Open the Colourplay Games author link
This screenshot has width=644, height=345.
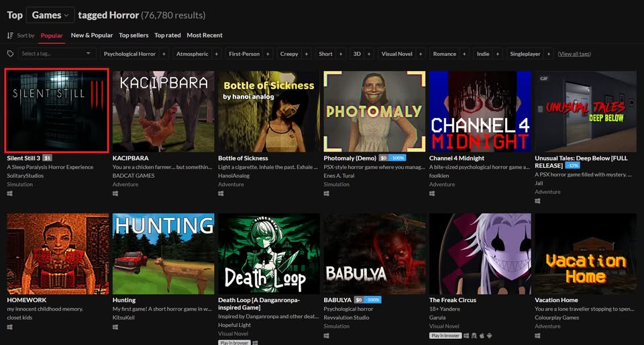[x=557, y=317]
